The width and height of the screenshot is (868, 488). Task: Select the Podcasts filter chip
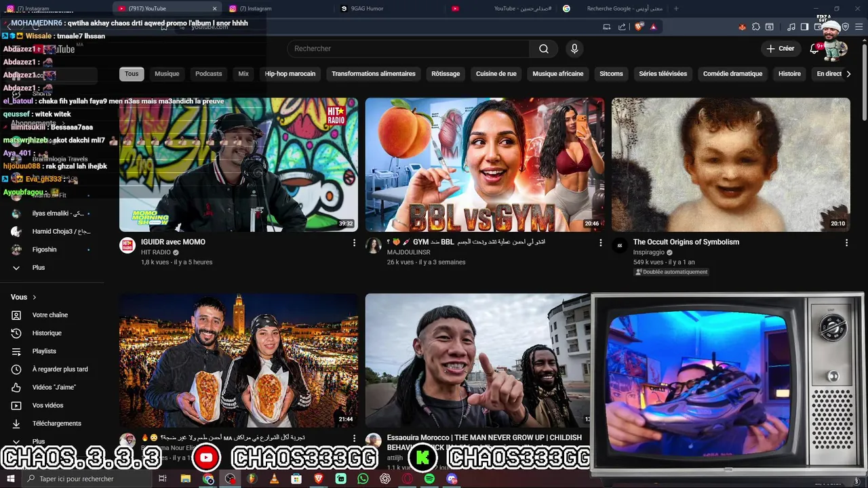tap(208, 74)
